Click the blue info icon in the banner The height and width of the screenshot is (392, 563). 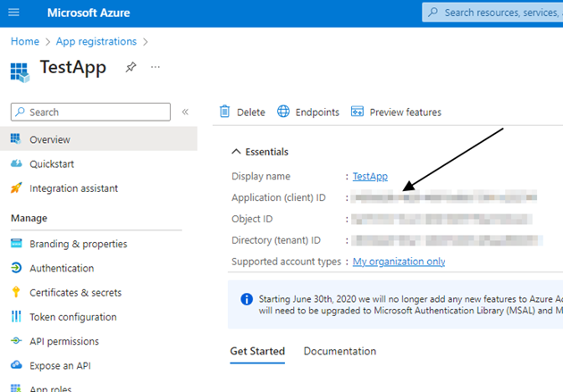(x=247, y=299)
